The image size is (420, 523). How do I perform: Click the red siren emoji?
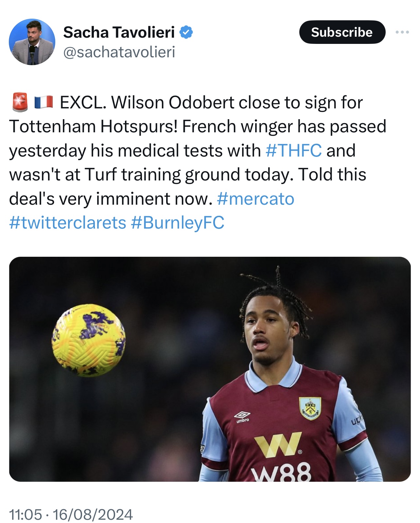(20, 102)
